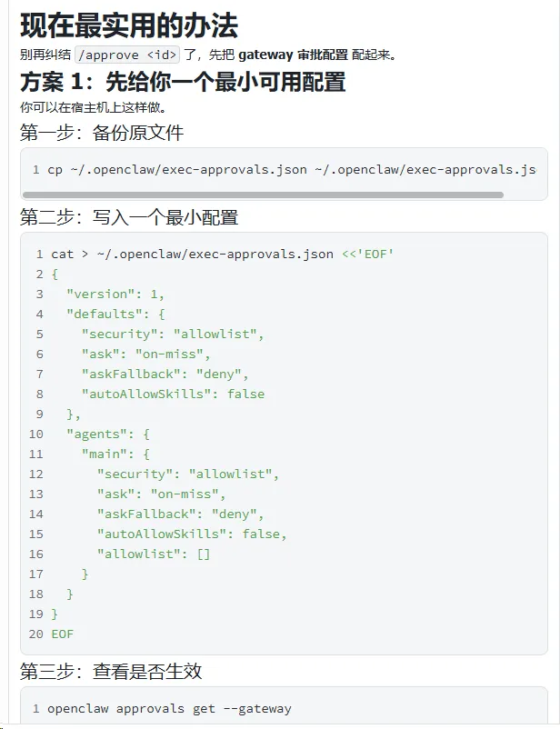Click line number 12 in the config block
The image size is (560, 729).
pos(36,474)
